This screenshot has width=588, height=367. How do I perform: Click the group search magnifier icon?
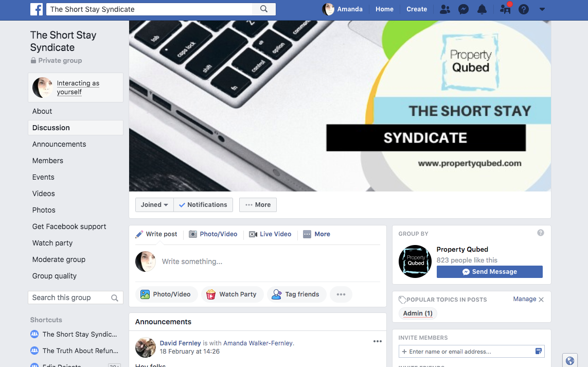coord(115,298)
